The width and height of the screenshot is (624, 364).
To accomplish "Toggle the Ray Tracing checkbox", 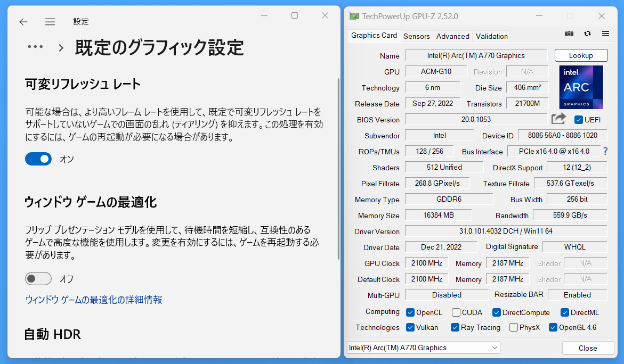I will tap(455, 327).
